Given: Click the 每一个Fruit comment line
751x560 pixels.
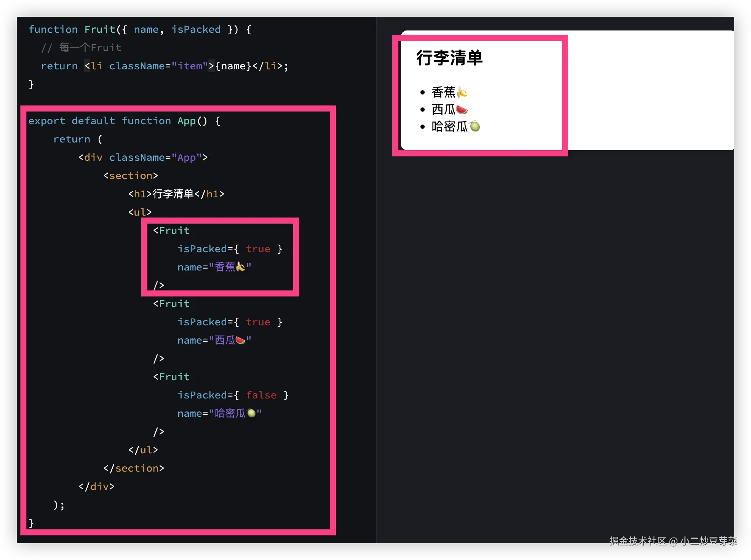Looking at the screenshot, I should tap(81, 48).
